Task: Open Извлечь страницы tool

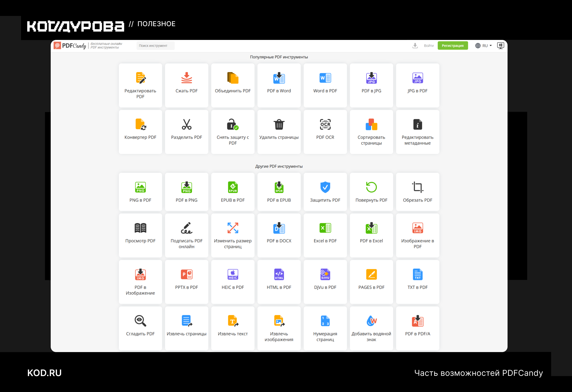Action: (x=186, y=328)
